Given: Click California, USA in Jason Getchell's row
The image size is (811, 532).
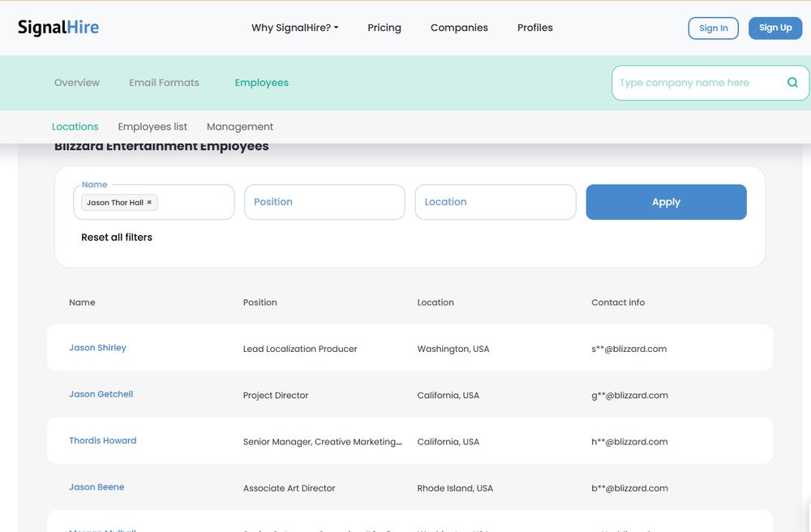Looking at the screenshot, I should [x=448, y=396].
